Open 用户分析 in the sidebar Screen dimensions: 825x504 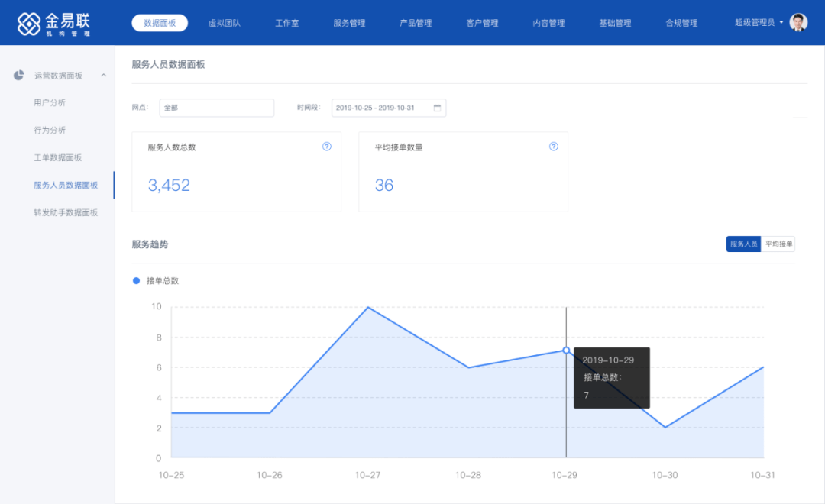pos(50,102)
